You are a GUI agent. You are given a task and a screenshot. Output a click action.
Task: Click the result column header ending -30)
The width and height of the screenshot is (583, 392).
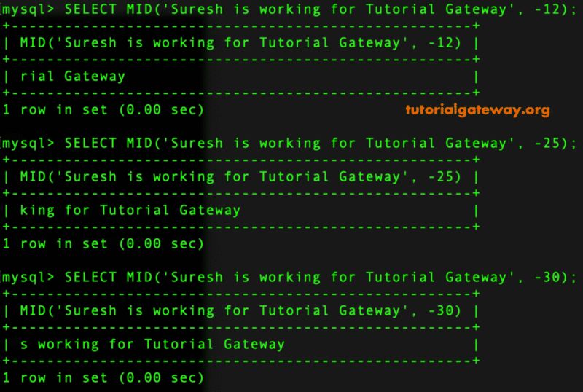click(x=240, y=310)
